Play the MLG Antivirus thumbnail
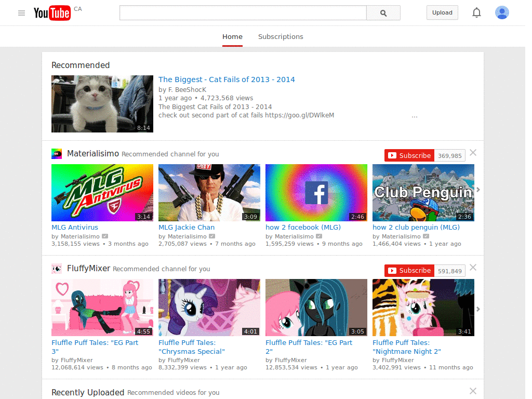The width and height of the screenshot is (532, 399). (x=102, y=193)
